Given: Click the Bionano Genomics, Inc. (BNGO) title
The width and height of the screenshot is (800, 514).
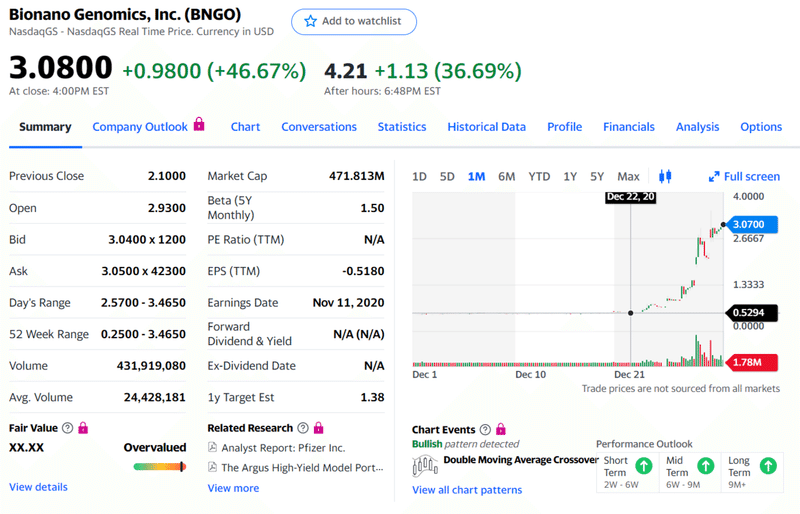Looking at the screenshot, I should click(125, 14).
